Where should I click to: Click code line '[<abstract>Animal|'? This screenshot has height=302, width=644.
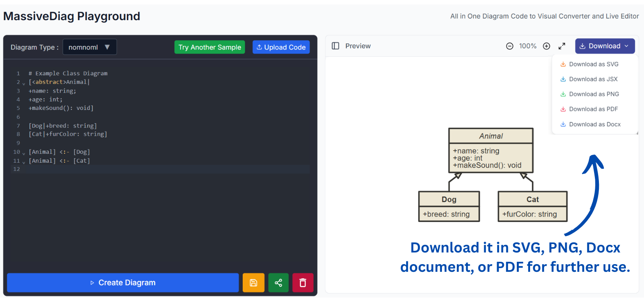tap(59, 82)
